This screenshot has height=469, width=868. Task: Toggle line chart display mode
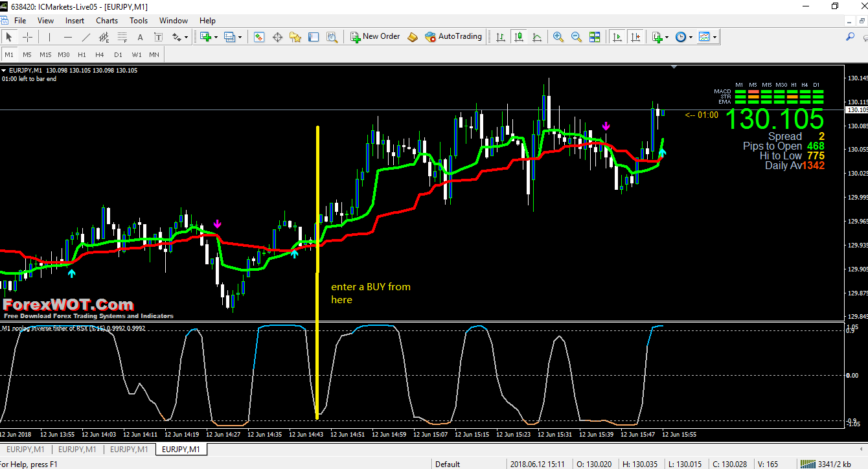coord(536,37)
